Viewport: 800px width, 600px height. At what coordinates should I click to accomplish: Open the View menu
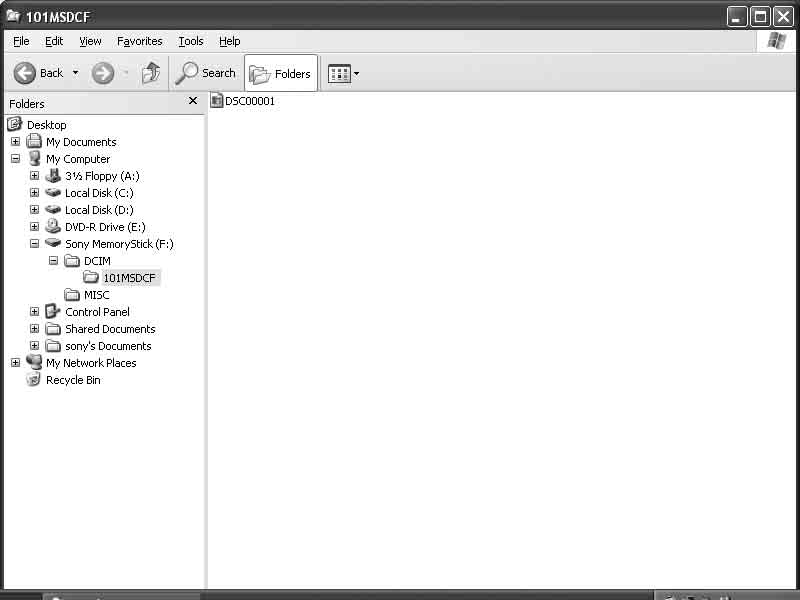coord(90,41)
